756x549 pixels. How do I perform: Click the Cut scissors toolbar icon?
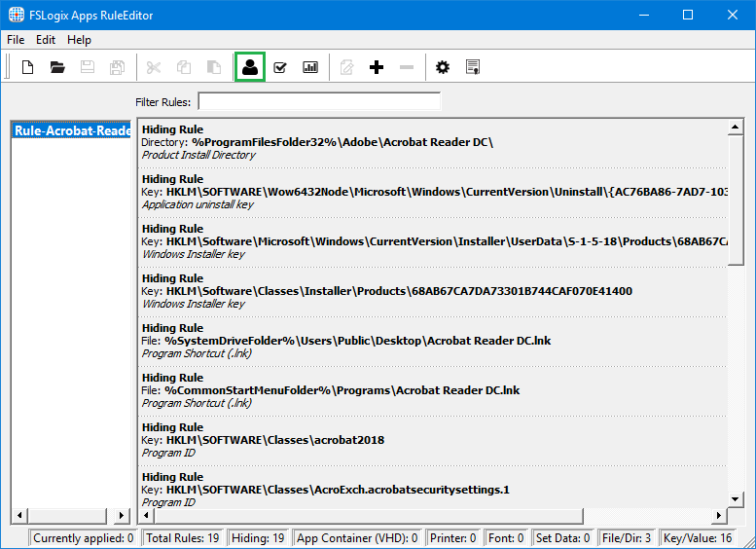tap(154, 67)
